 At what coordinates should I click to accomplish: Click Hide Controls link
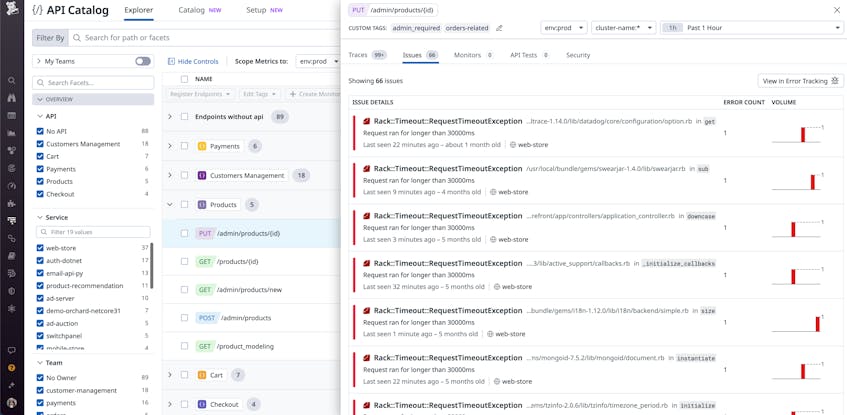click(193, 62)
